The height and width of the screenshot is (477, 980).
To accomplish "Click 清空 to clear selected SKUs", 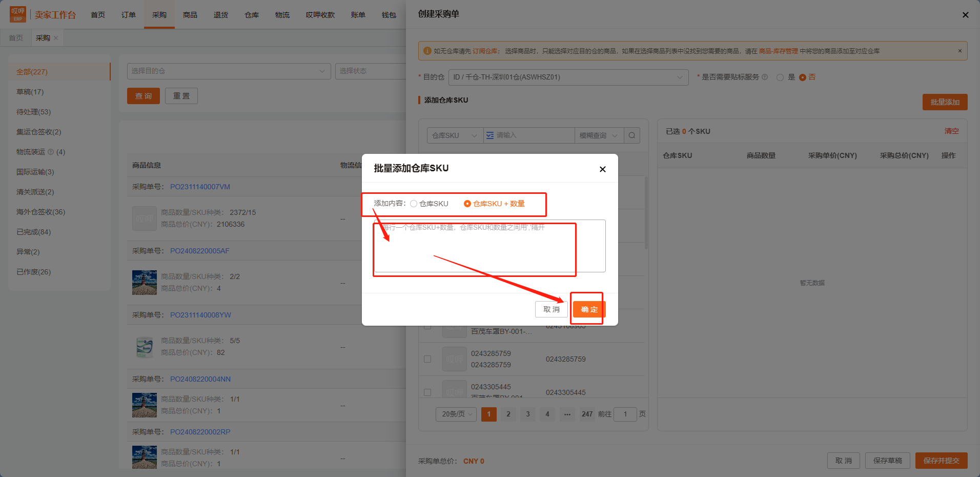I will coord(952,131).
